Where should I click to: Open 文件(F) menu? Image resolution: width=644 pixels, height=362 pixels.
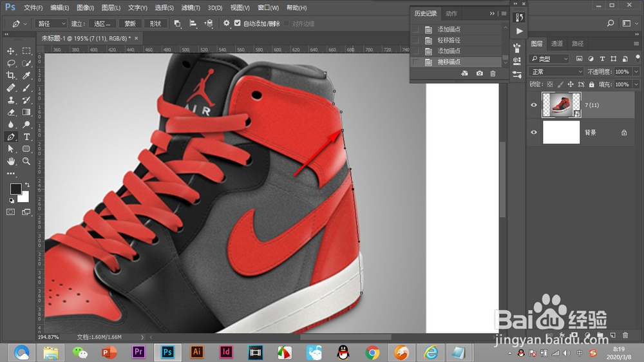[x=33, y=8]
